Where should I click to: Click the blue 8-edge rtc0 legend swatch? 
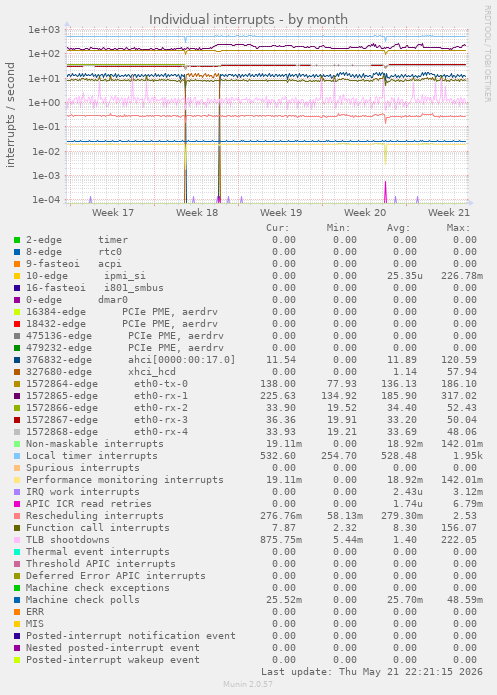17,252
